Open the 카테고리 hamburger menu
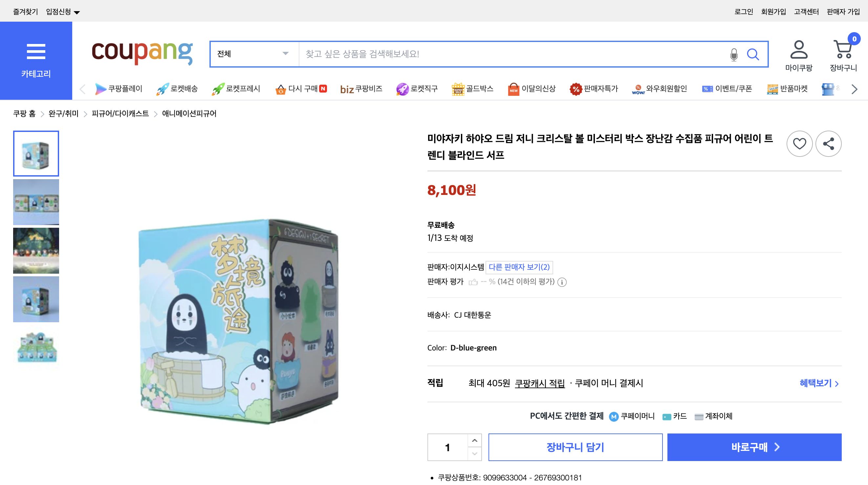Screen dimensions: 868x485 tap(36, 52)
